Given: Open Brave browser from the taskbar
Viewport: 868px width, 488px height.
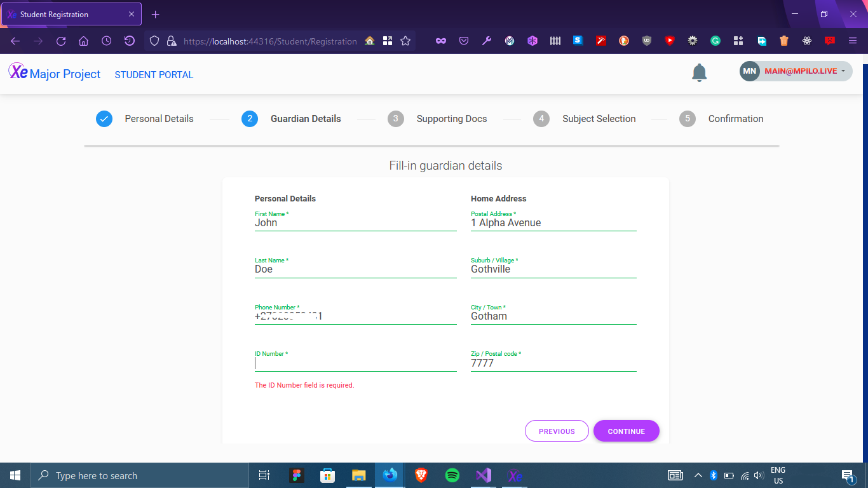Looking at the screenshot, I should tap(421, 475).
